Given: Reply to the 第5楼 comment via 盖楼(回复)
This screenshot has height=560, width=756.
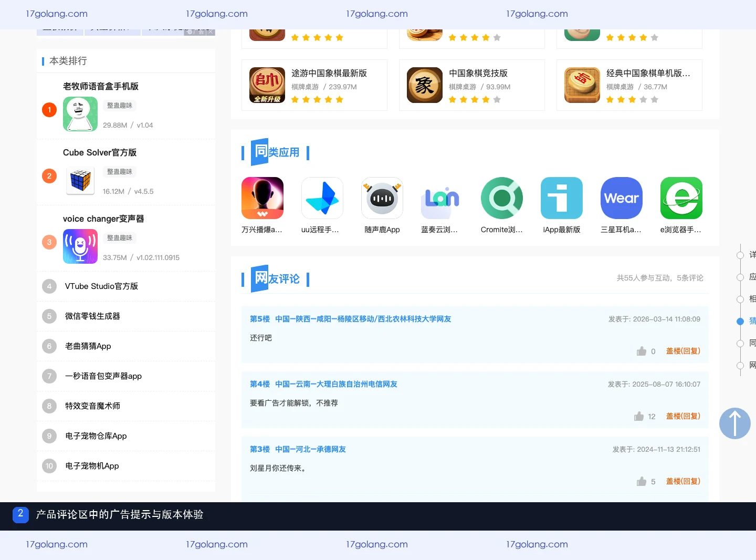Looking at the screenshot, I should (x=683, y=351).
